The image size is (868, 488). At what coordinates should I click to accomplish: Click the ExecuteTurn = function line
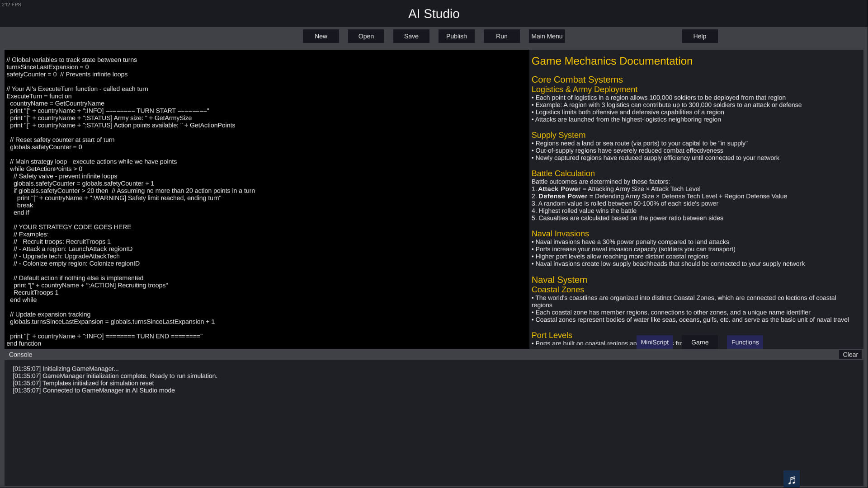pos(39,96)
